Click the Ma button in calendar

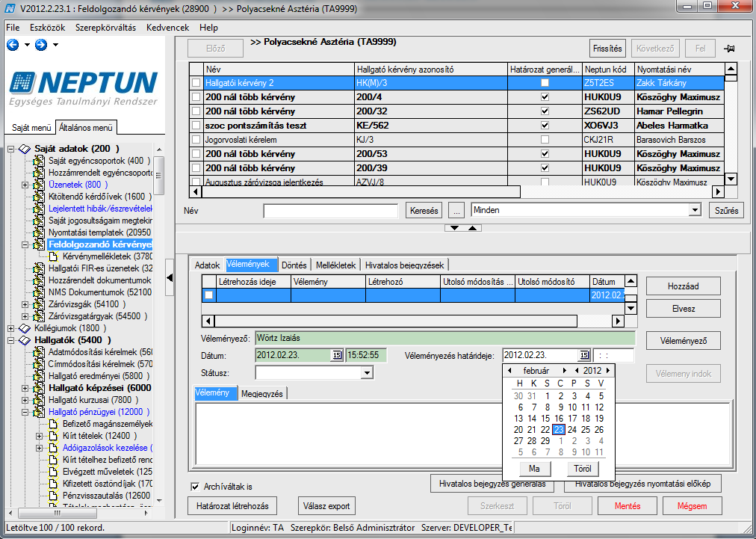pyautogui.click(x=533, y=469)
